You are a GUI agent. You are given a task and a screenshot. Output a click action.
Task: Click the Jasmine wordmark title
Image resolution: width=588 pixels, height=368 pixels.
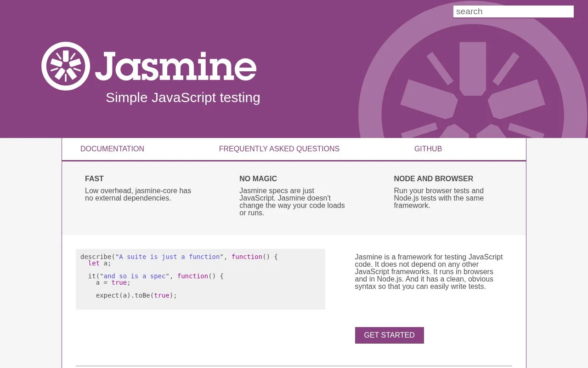pyautogui.click(x=175, y=67)
